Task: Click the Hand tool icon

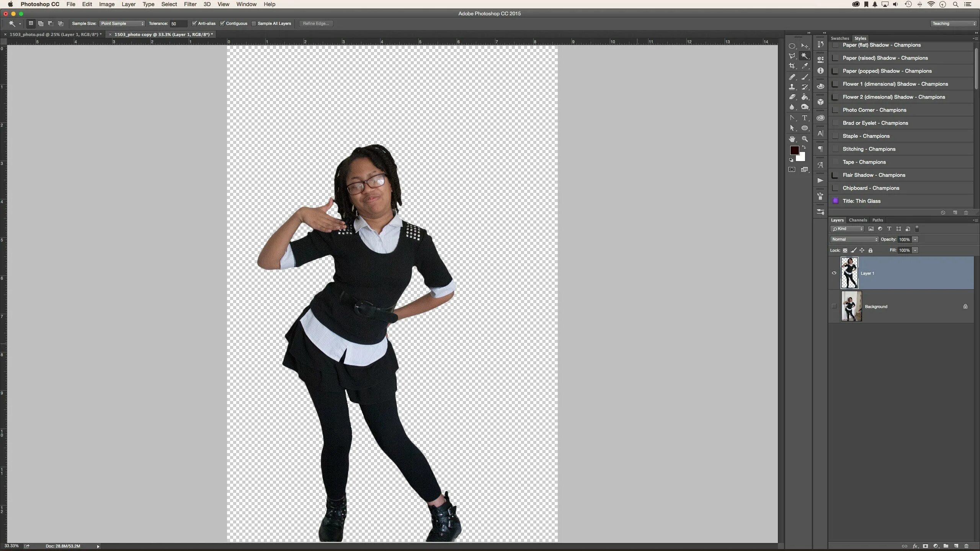Action: (792, 139)
